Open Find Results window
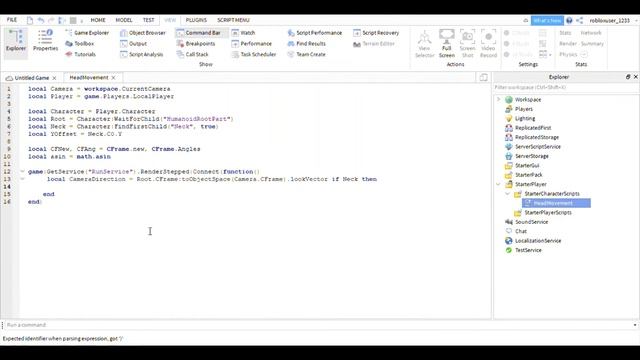This screenshot has width=640, height=360. (307, 43)
